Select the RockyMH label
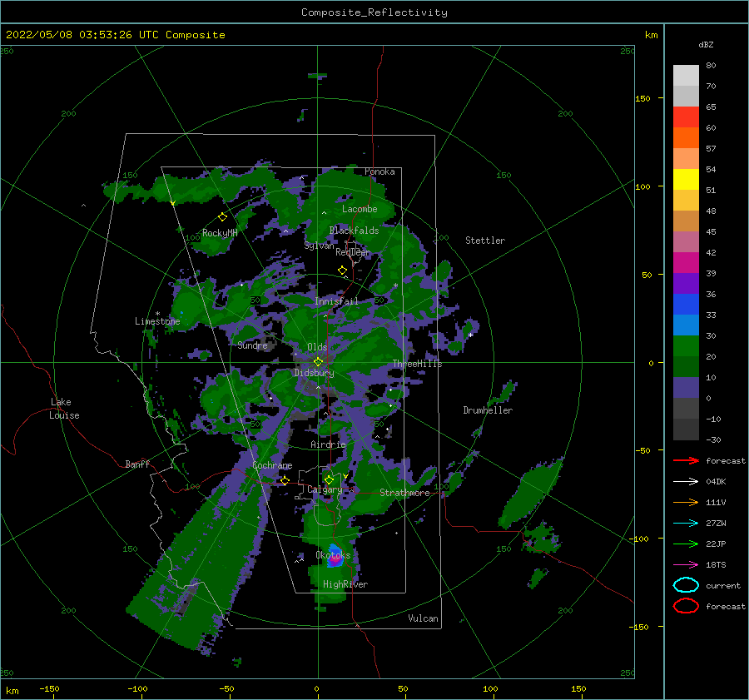The image size is (749, 700). [220, 233]
